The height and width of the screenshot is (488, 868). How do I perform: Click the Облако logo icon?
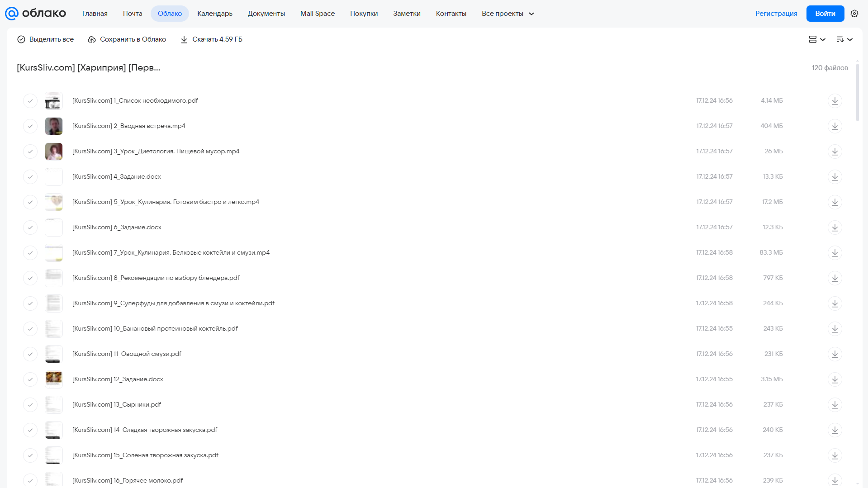[11, 14]
